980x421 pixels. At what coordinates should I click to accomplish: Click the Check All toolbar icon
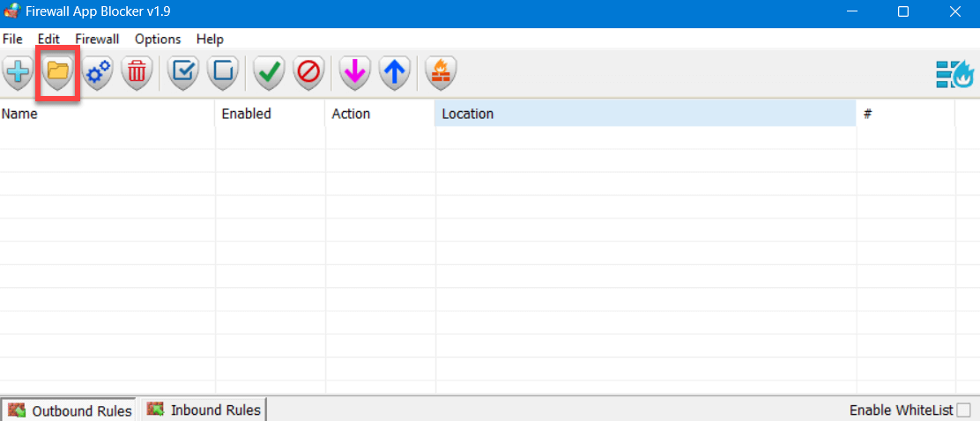pos(183,73)
